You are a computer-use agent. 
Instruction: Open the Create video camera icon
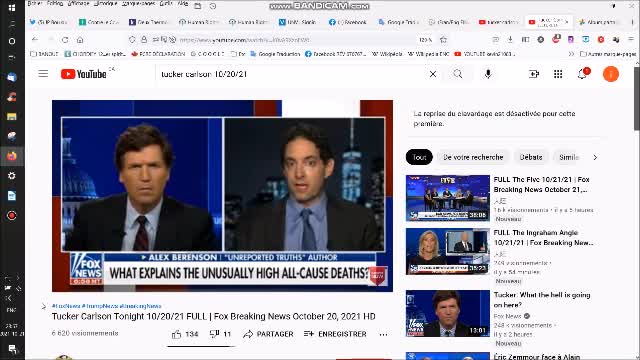tap(534, 74)
